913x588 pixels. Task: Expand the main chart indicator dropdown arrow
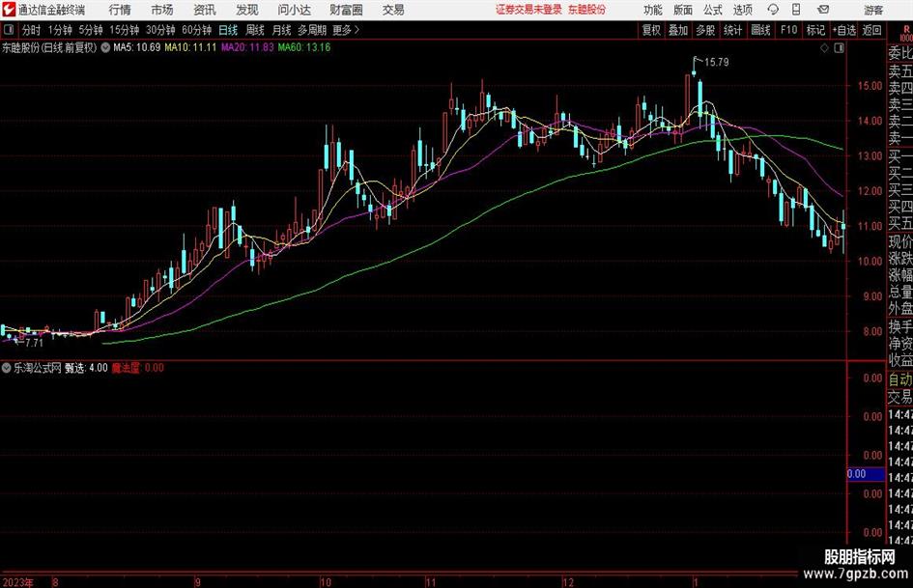click(x=105, y=47)
